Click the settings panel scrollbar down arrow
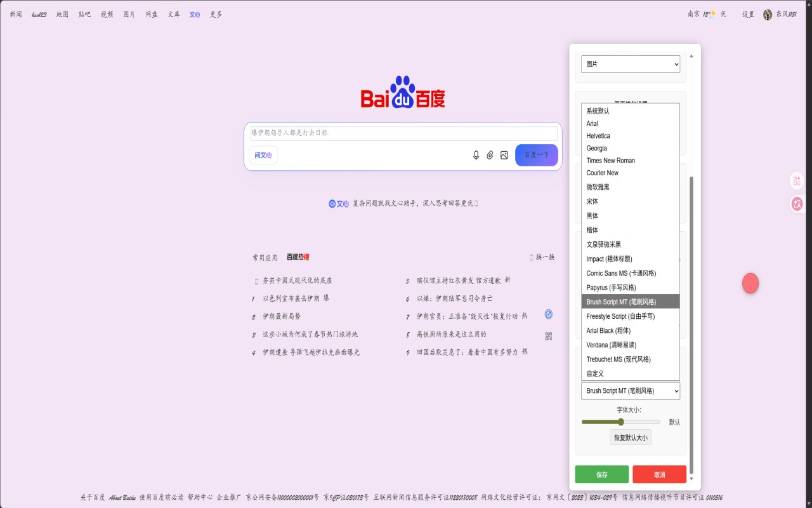The width and height of the screenshot is (812, 508). coord(691,479)
